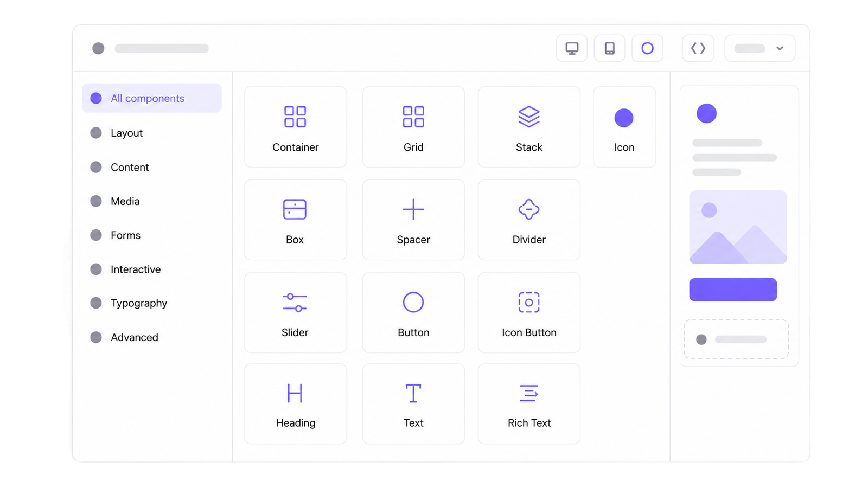Insert the Heading H icon

[x=295, y=393]
